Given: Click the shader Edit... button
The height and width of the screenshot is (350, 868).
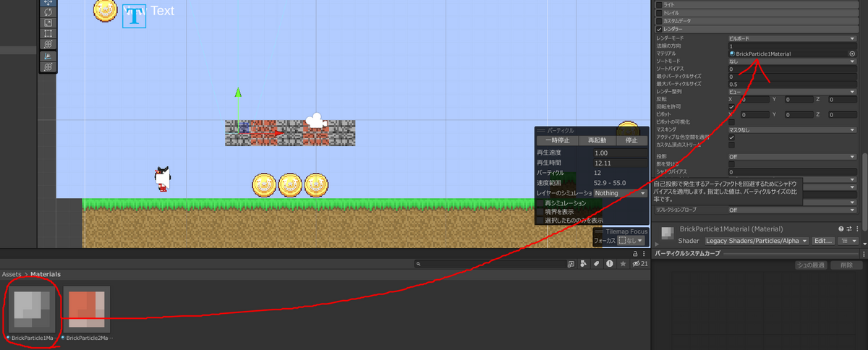Looking at the screenshot, I should pos(824,241).
